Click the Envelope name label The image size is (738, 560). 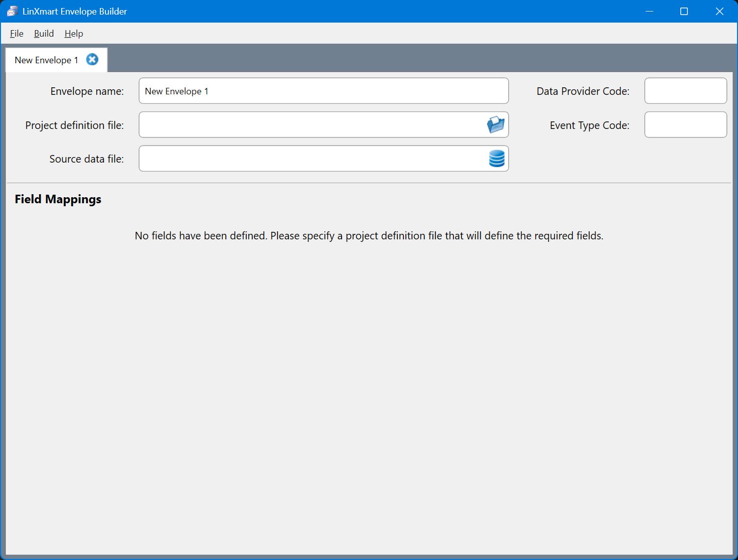(x=87, y=91)
